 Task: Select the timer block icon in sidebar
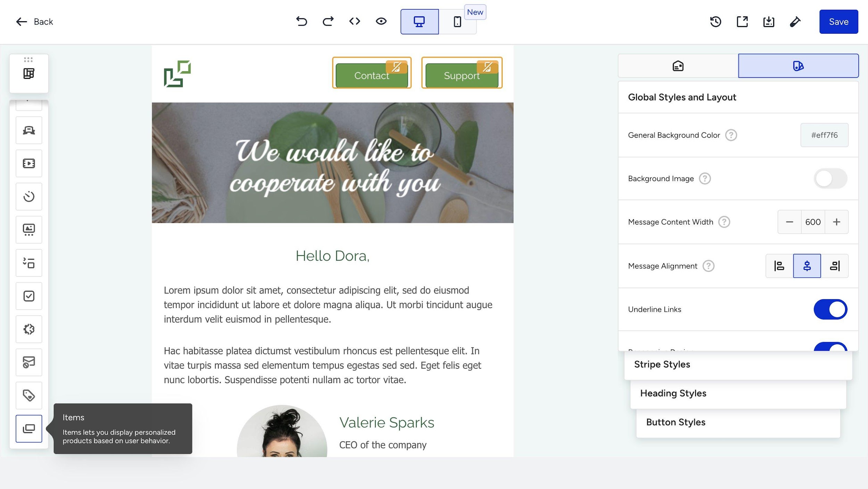pos(29,197)
